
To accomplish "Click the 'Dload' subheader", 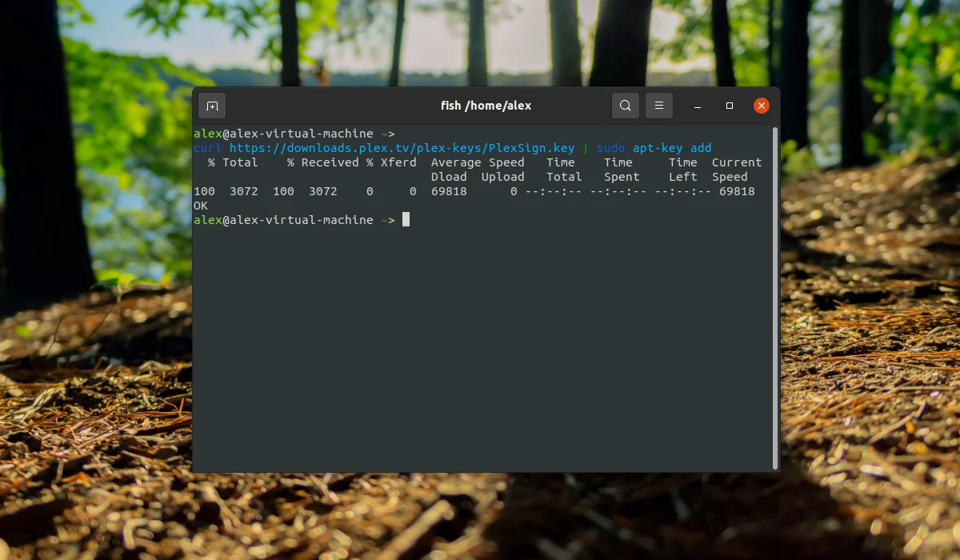I will pos(449,177).
